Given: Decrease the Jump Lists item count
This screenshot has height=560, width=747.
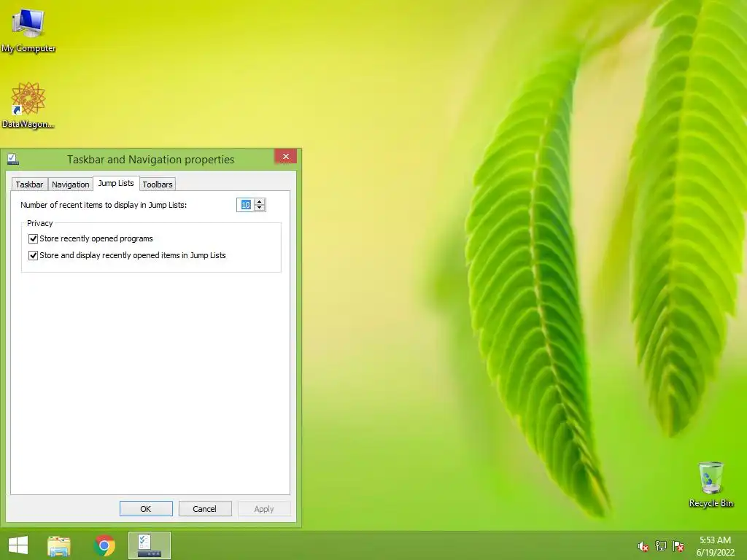Looking at the screenshot, I should (260, 208).
